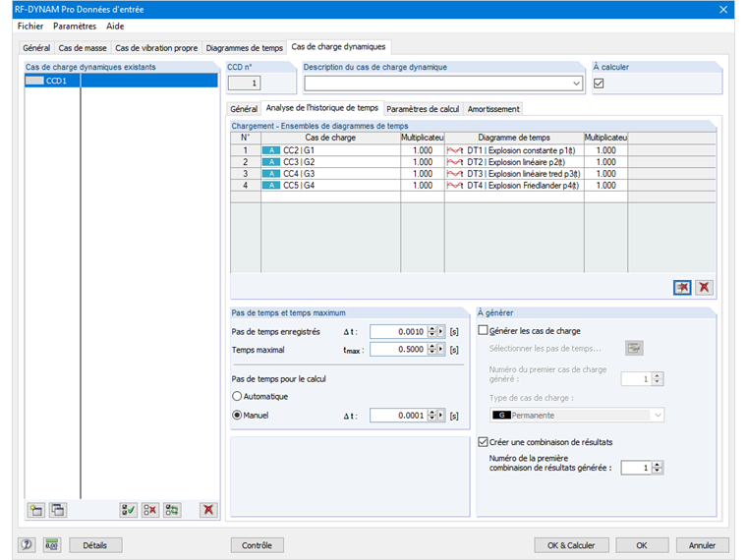This screenshot has width=747, height=560.
Task: Click the red X delete all rows icon
Action: 704,287
